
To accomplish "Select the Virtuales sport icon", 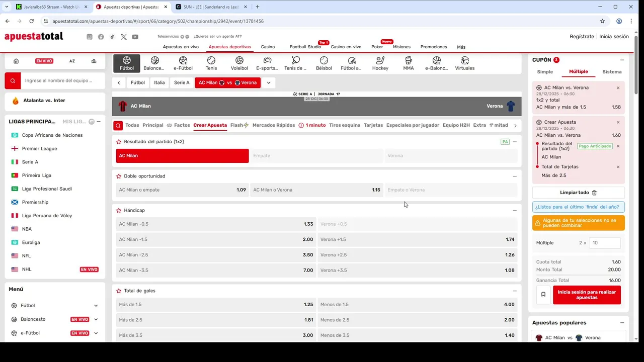I will pyautogui.click(x=465, y=63).
